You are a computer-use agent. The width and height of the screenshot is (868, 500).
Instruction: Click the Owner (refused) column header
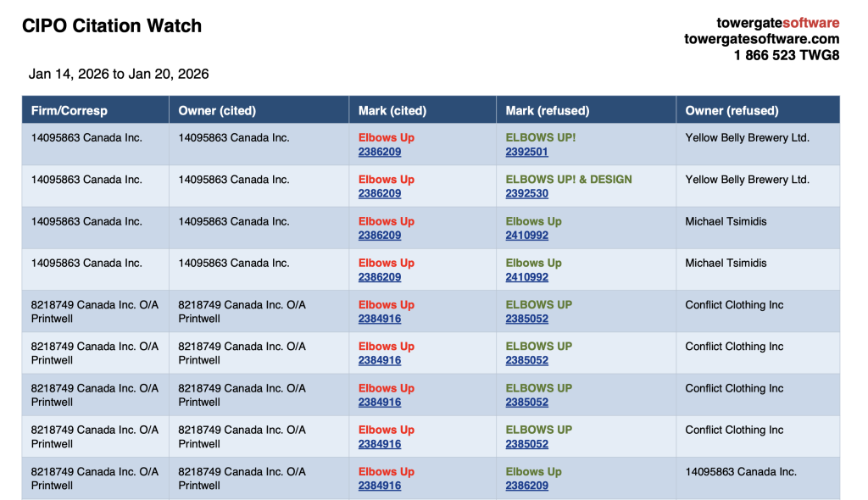pos(732,110)
